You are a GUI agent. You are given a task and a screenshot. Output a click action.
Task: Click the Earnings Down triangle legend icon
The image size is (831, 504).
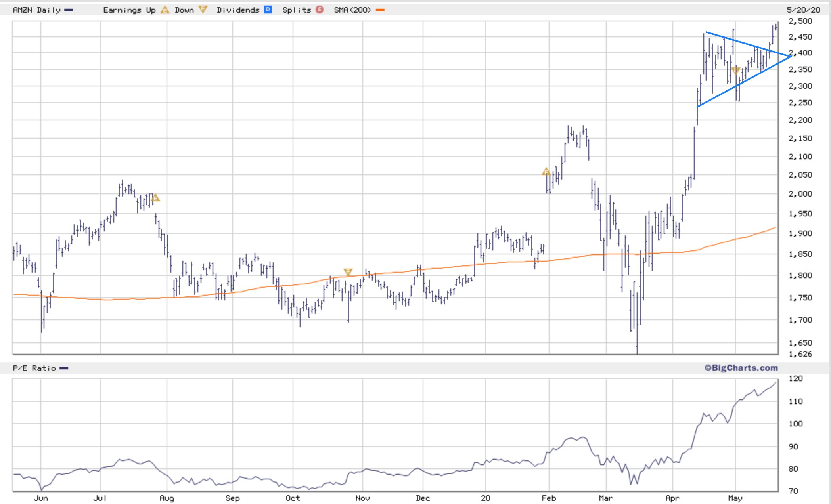[x=203, y=10]
